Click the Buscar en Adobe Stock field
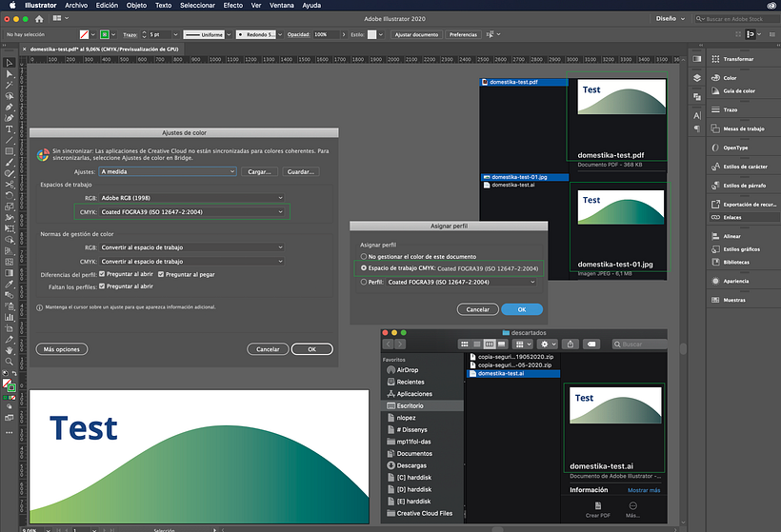Viewport: 781px width, 532px height. click(x=737, y=19)
